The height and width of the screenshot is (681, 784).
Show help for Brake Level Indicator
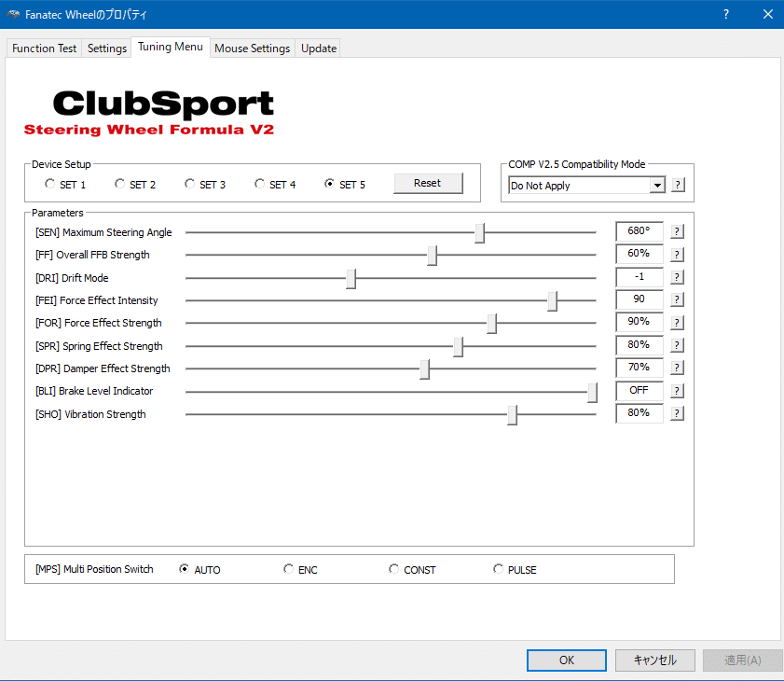click(677, 391)
